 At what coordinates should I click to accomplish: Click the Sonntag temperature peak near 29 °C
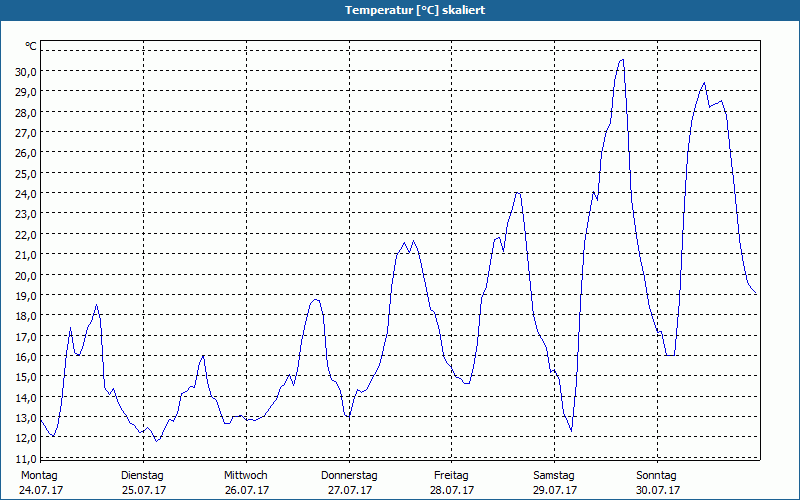pyautogui.click(x=704, y=83)
